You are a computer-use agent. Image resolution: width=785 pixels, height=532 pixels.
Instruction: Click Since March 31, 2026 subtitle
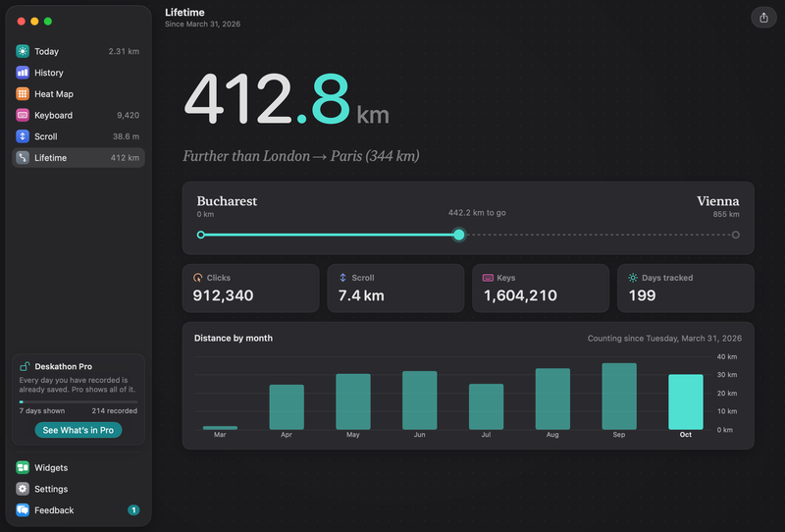[202, 24]
